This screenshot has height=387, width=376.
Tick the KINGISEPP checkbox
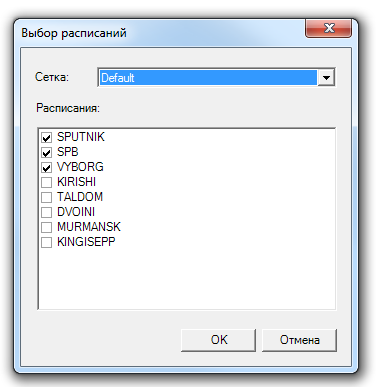[47, 242]
